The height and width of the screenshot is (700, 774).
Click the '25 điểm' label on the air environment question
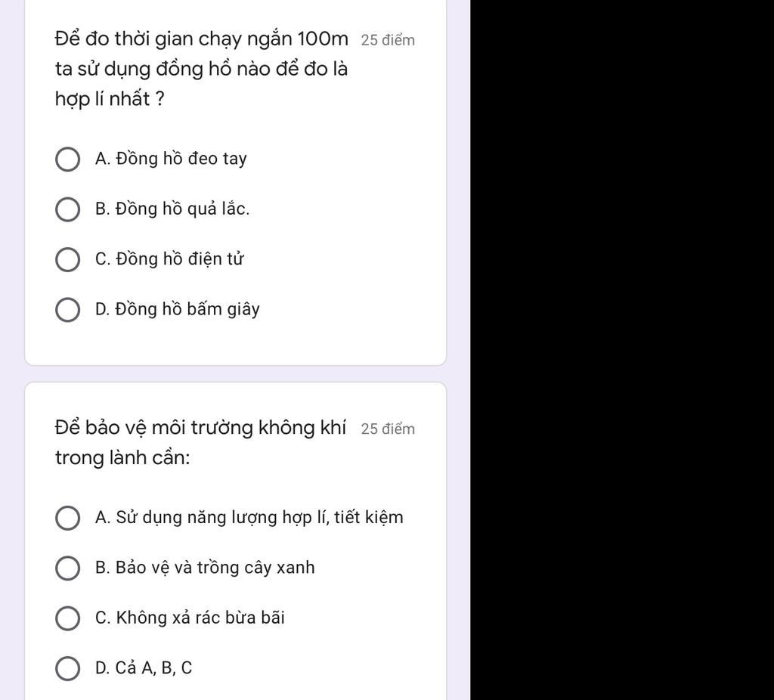pos(388,429)
